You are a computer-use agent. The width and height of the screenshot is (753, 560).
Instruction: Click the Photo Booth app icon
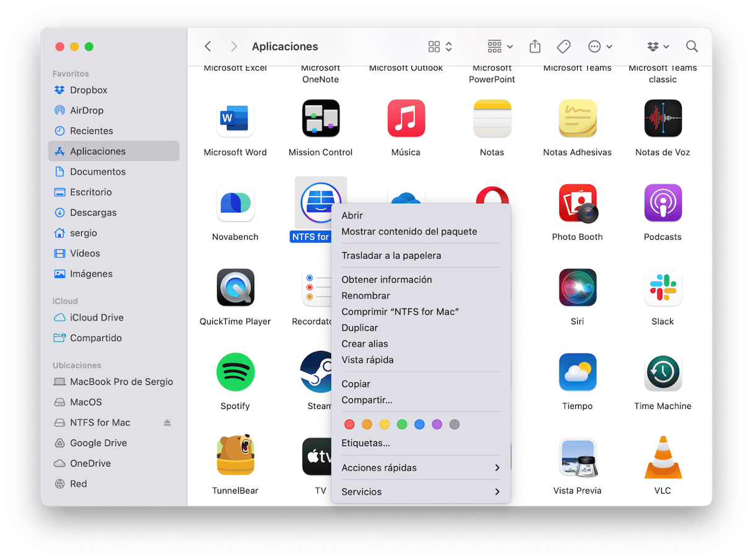[x=577, y=203]
